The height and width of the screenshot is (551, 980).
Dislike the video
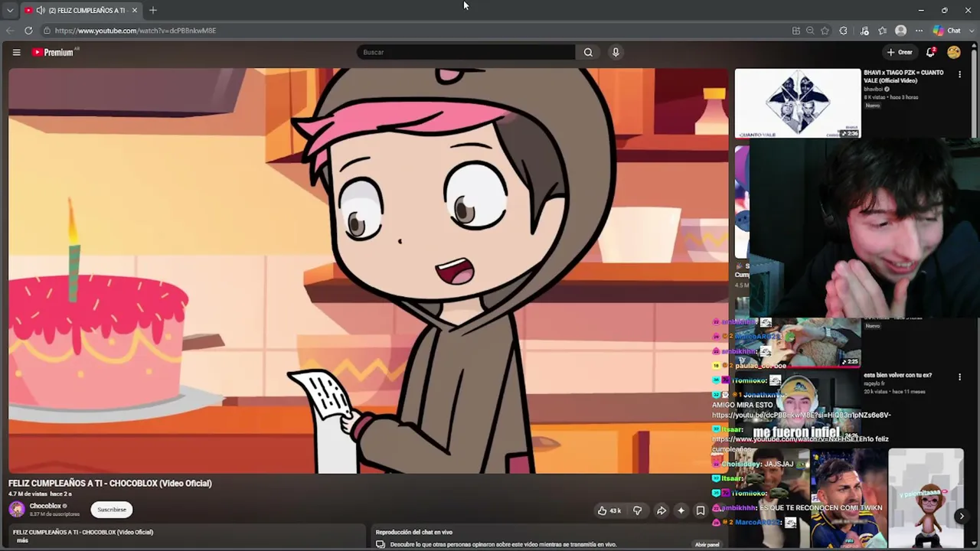pos(637,510)
